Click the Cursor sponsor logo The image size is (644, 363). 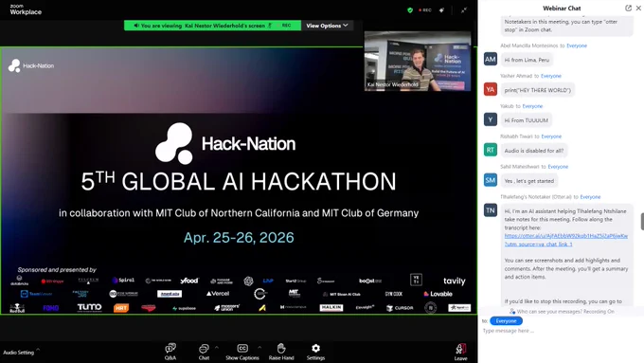[400, 308]
